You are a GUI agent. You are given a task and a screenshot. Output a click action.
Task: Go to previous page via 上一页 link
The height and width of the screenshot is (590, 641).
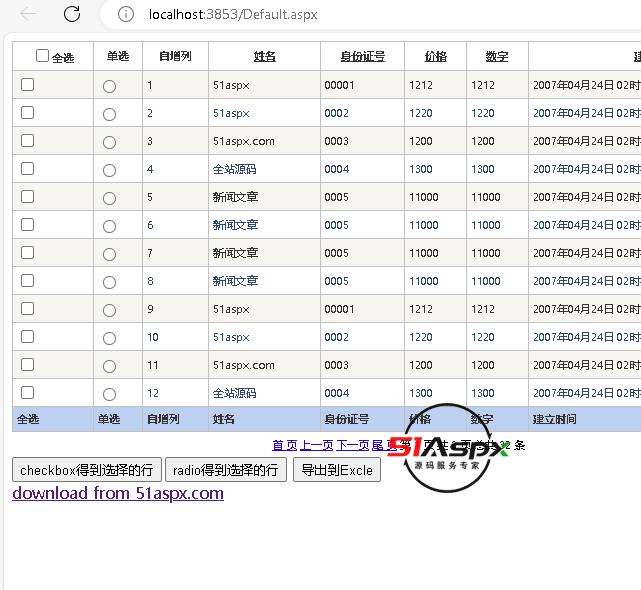316,445
